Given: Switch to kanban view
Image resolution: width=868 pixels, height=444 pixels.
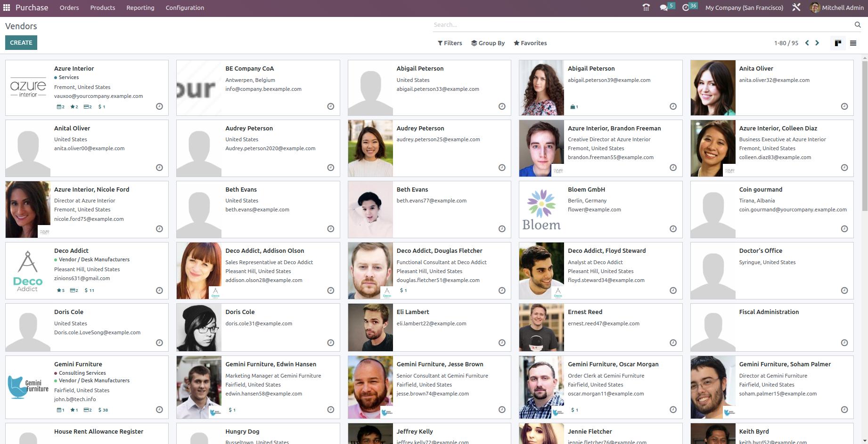Looking at the screenshot, I should click(x=837, y=43).
